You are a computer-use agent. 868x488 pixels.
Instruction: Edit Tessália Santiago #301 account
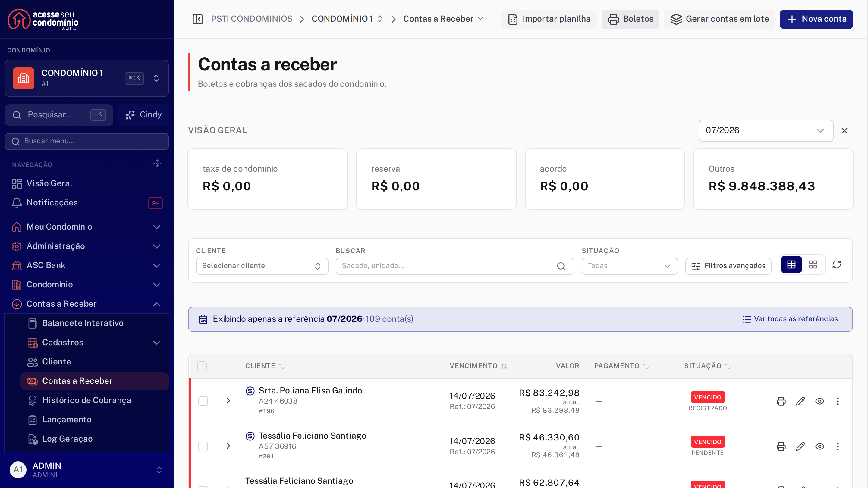800,446
